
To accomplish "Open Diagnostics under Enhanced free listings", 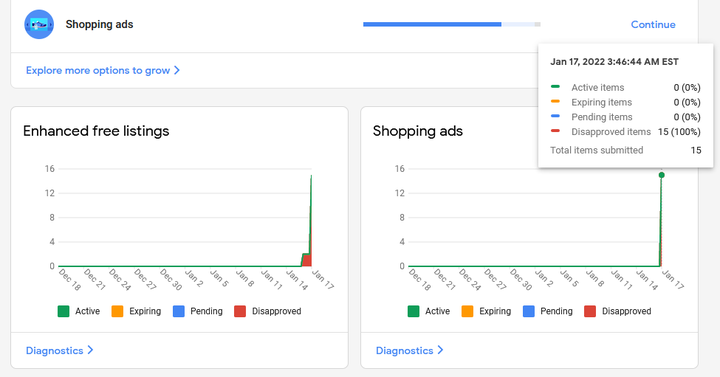I will point(54,350).
